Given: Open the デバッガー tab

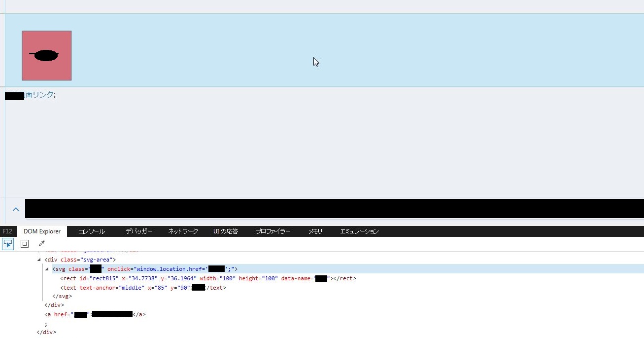Looking at the screenshot, I should pos(138,231).
